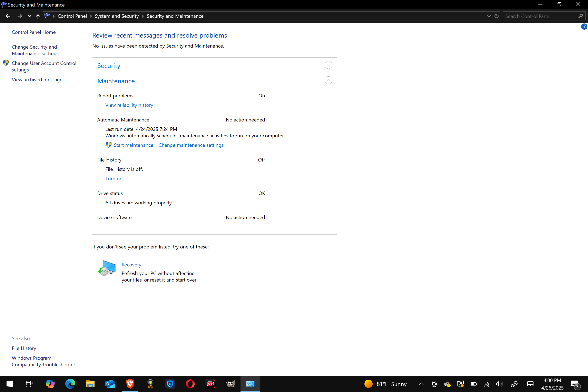Open the recent locations dropdown arrow

29,16
